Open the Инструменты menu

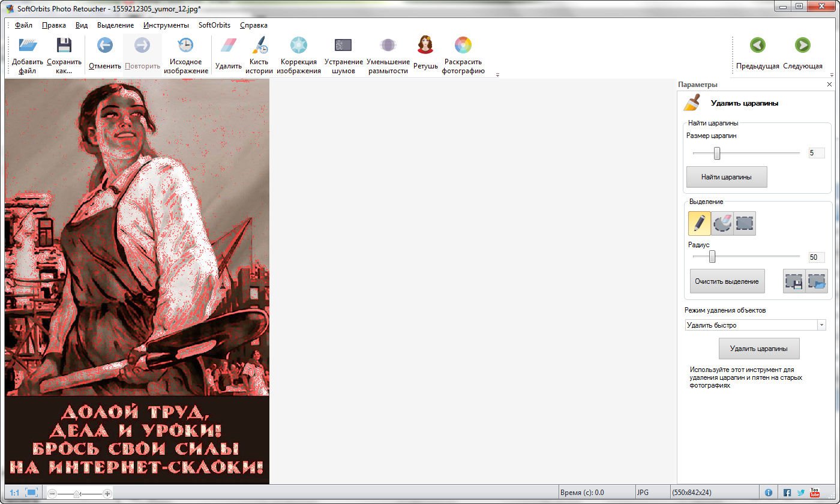tap(166, 25)
